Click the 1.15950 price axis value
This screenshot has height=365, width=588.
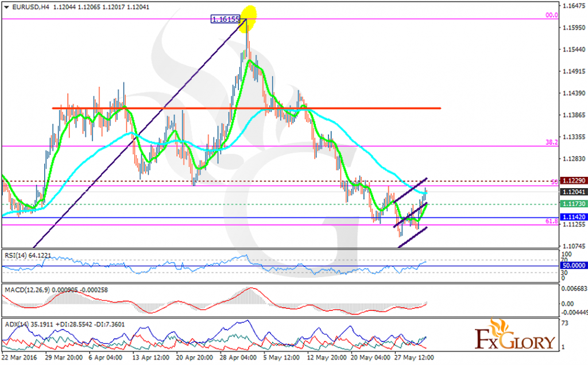click(574, 28)
